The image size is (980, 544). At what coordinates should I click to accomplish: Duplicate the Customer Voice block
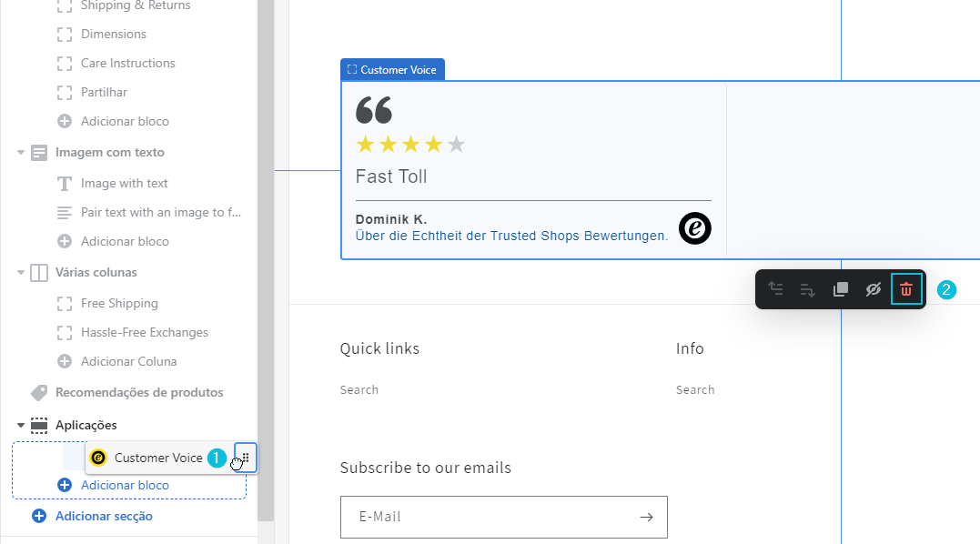point(841,289)
